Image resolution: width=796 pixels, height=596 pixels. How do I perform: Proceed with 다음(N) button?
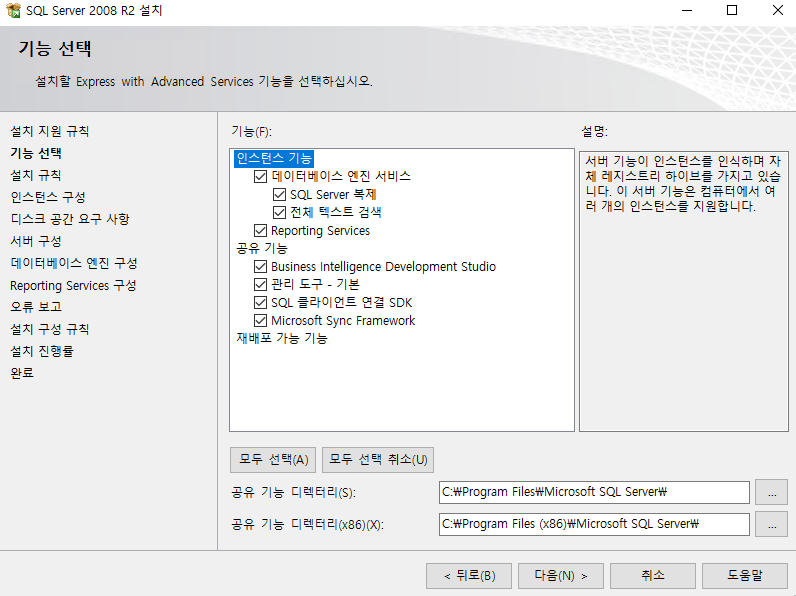pyautogui.click(x=561, y=576)
